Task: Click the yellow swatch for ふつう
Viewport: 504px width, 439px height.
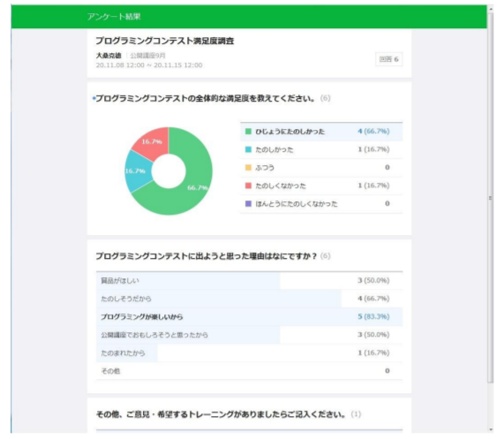Action: coord(248,167)
